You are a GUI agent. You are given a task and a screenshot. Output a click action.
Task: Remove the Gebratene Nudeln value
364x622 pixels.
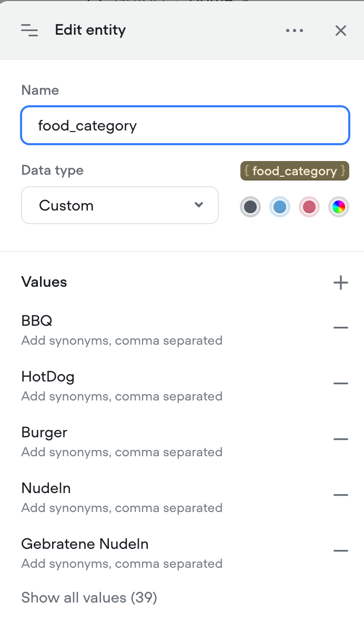click(341, 550)
